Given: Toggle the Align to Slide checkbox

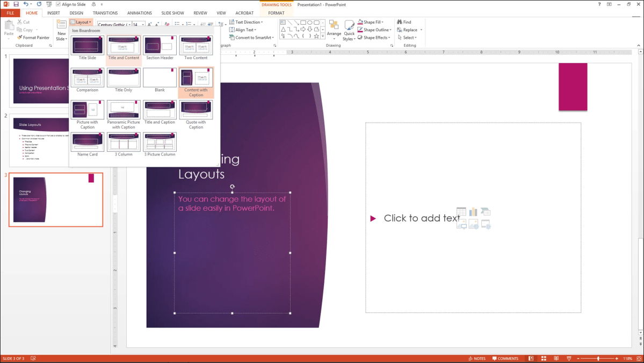Looking at the screenshot, I should [x=58, y=4].
